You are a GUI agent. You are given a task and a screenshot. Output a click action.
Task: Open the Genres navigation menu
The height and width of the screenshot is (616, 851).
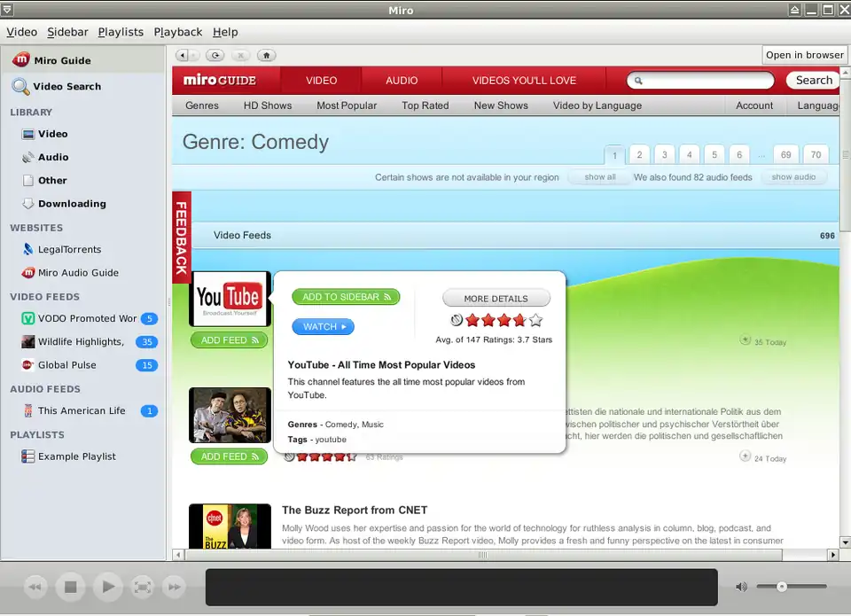click(202, 105)
